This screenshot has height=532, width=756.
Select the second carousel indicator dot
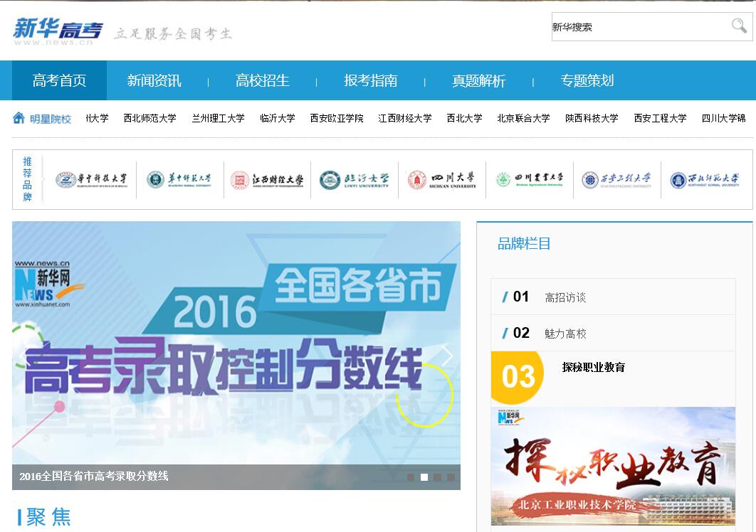pyautogui.click(x=424, y=477)
